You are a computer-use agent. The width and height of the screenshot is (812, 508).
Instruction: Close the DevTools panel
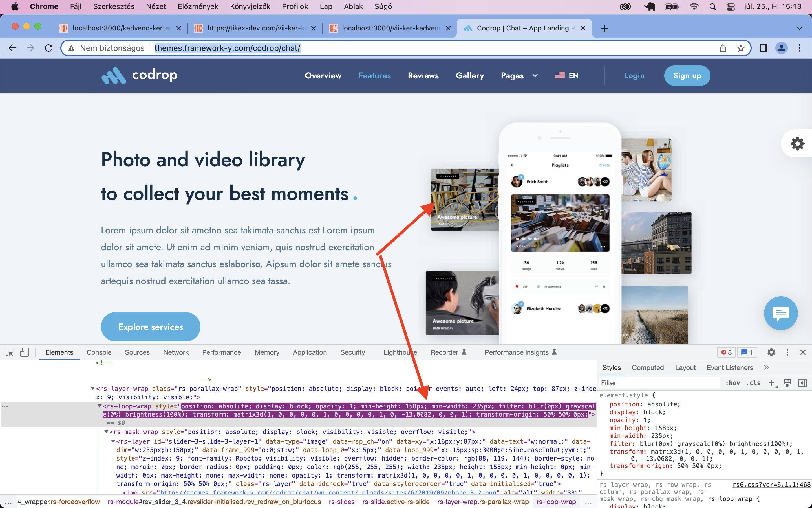[803, 352]
